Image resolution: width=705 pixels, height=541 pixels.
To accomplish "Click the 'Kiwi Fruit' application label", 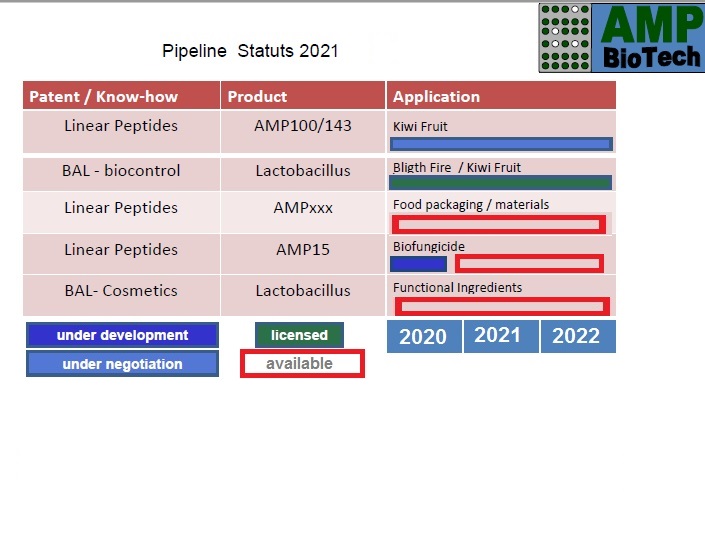I will point(420,126).
